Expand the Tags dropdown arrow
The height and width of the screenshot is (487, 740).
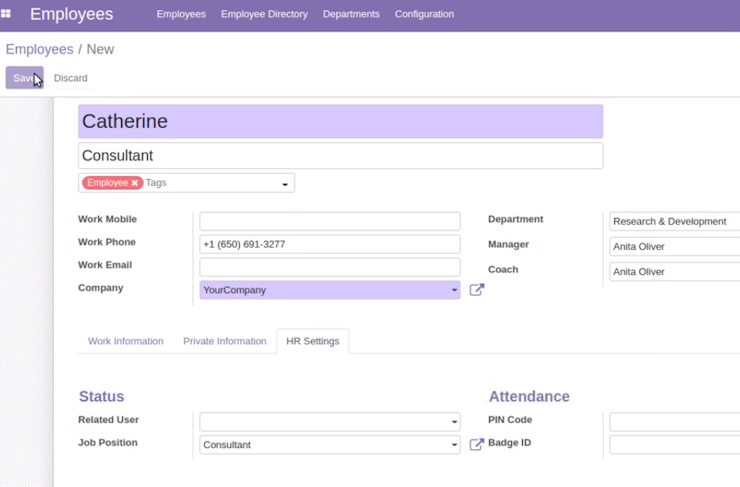coord(285,184)
